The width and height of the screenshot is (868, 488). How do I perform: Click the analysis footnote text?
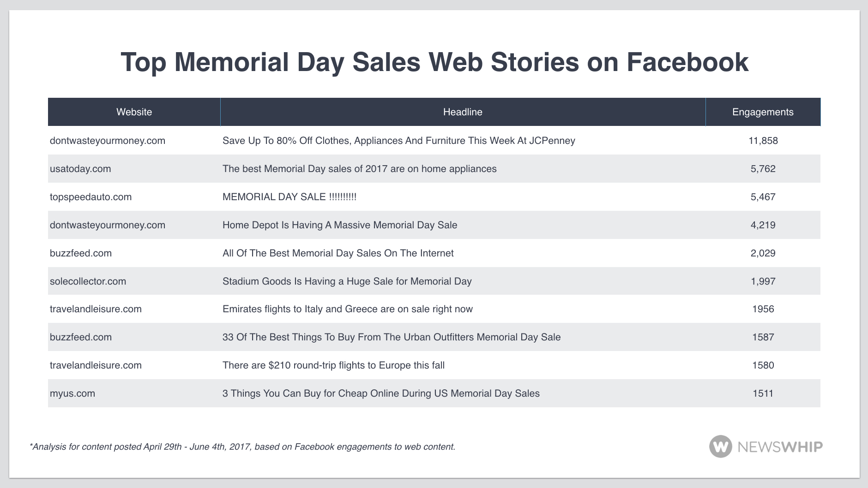coord(242,446)
